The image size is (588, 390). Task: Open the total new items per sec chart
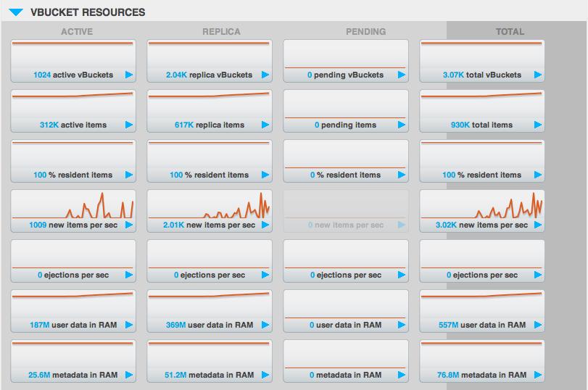(481, 204)
